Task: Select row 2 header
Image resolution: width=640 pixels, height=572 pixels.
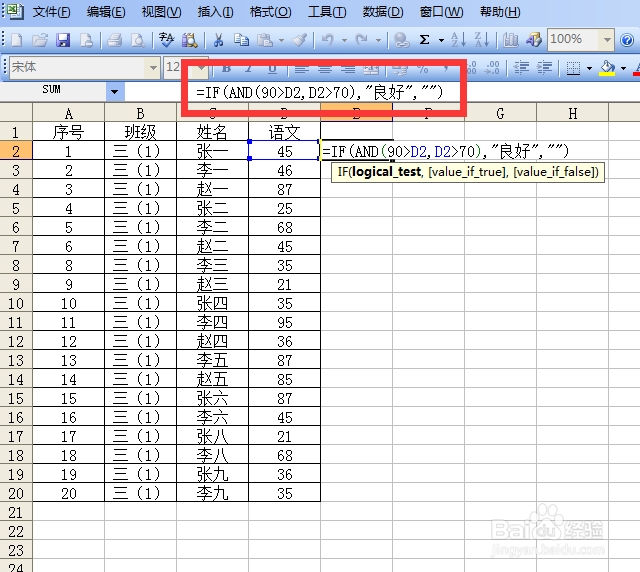Action: [x=16, y=151]
